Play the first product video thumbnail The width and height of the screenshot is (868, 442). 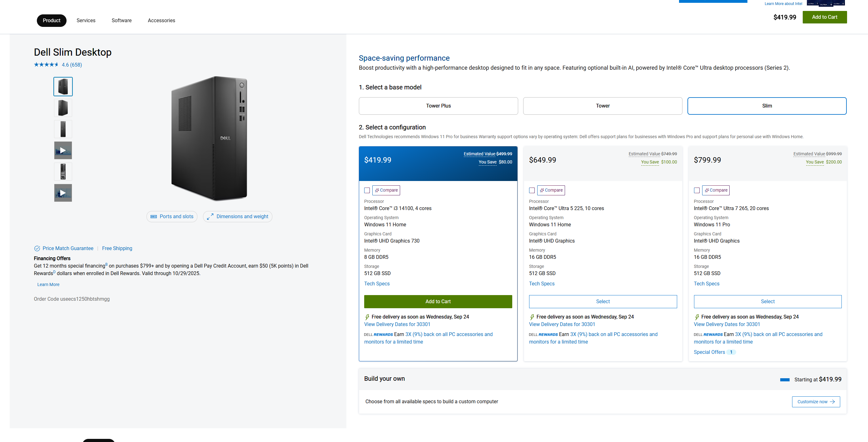(x=63, y=150)
